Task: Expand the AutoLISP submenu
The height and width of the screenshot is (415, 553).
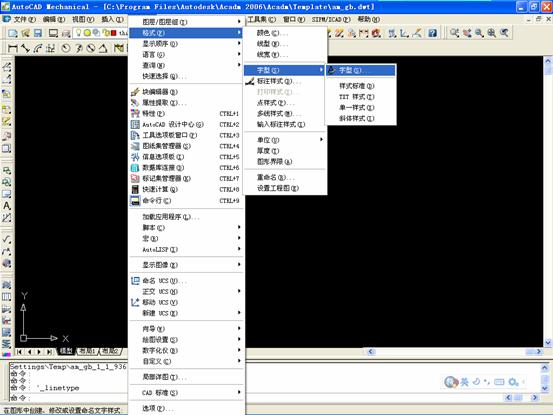Action: click(187, 249)
